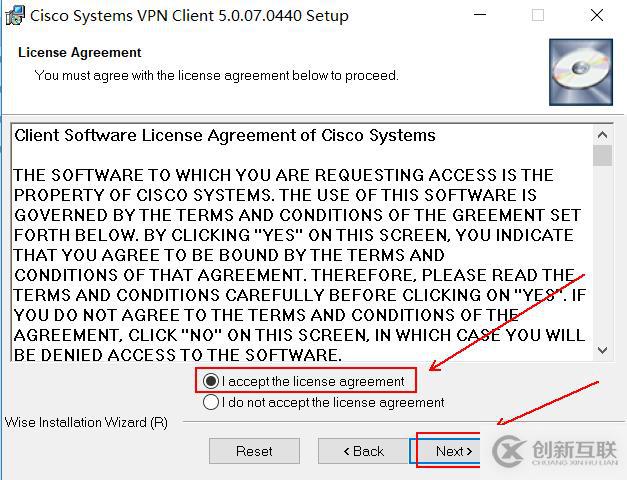The height and width of the screenshot is (480, 627).
Task: Go back with the Back button
Action: tap(363, 451)
